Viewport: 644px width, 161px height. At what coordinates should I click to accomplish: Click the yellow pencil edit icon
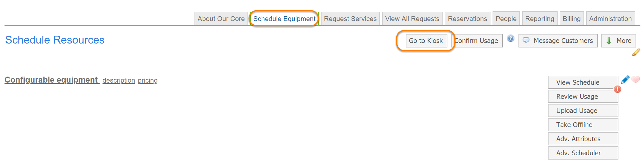point(636,53)
